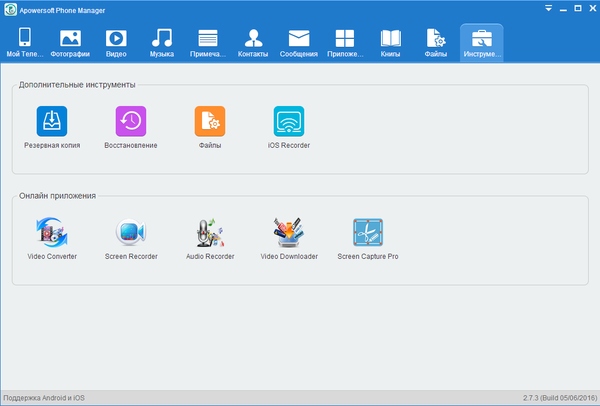The height and width of the screenshot is (406, 600).
Task: Open the orange Файлы tool in additional tools
Action: 210,122
